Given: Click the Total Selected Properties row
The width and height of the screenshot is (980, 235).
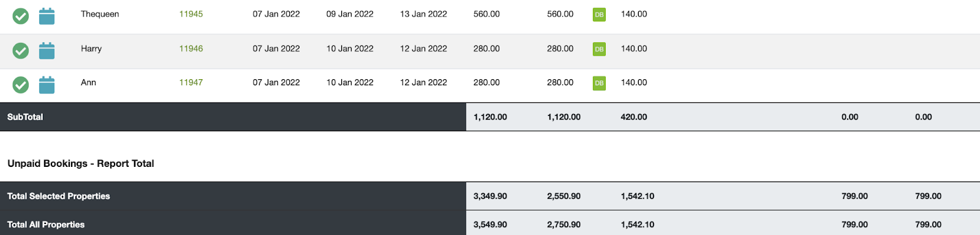Looking at the screenshot, I should tap(490, 196).
